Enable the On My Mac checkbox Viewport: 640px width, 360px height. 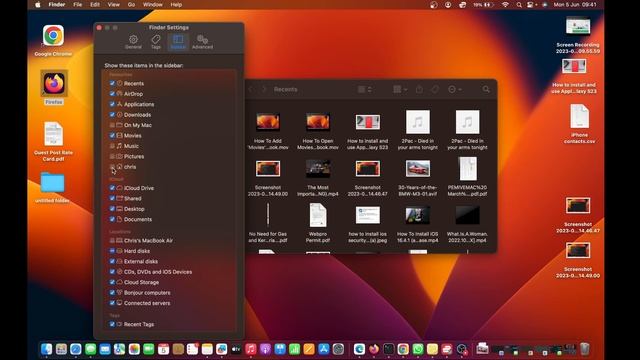click(112, 125)
